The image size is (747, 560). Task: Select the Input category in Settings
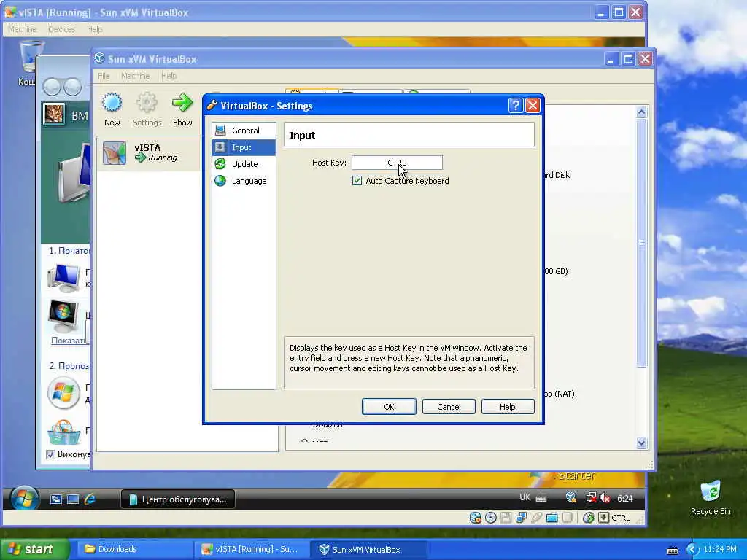[244, 147]
